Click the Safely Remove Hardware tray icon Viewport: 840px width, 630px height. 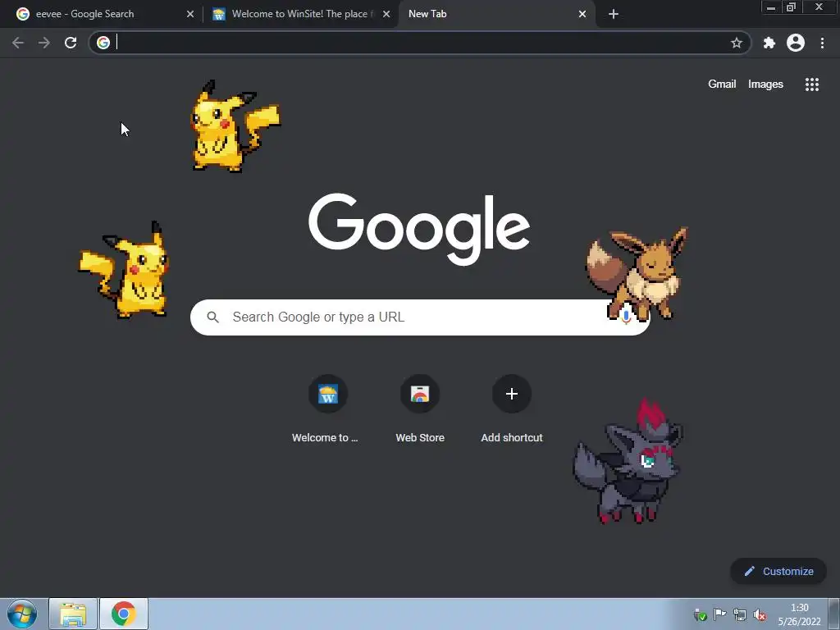[700, 614]
